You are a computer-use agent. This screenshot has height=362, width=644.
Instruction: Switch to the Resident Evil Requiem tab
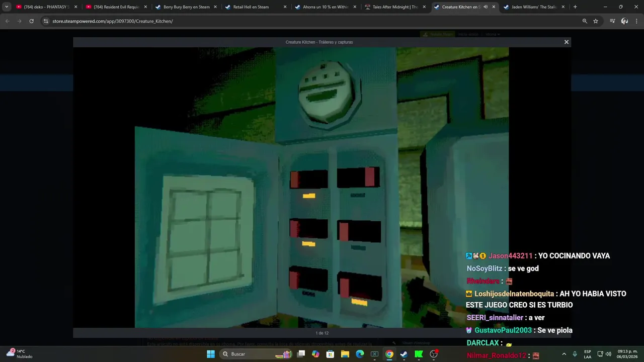(x=115, y=7)
